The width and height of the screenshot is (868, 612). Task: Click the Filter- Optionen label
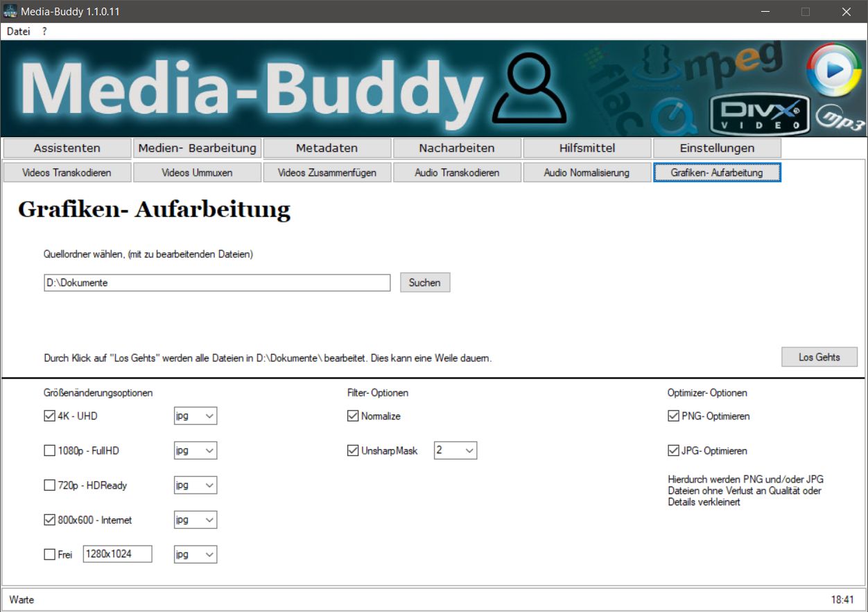point(378,393)
